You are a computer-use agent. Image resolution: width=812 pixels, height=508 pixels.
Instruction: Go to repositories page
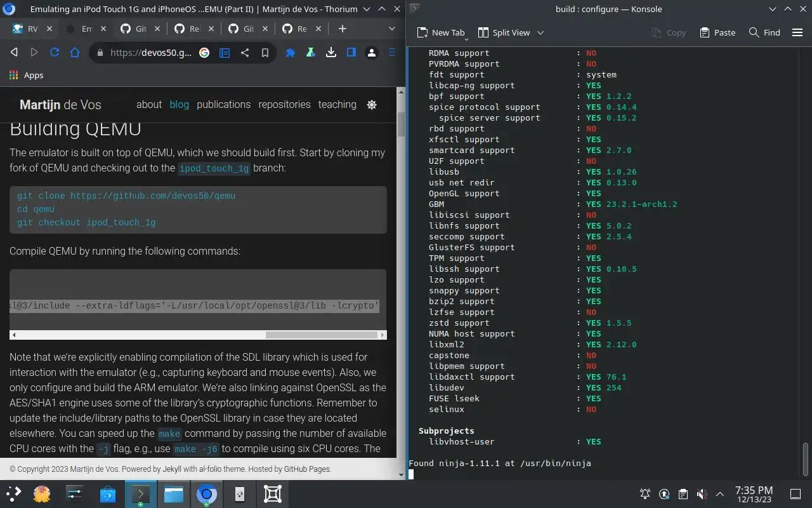click(x=284, y=104)
